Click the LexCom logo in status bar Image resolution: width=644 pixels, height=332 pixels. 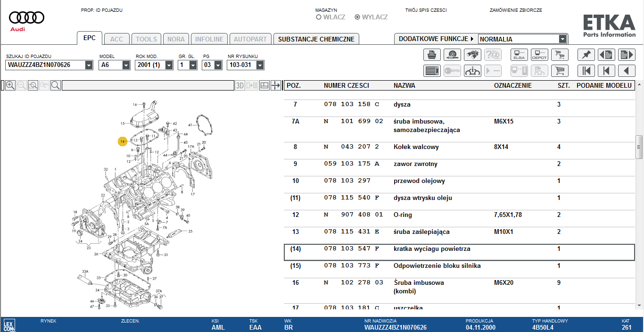(8, 324)
